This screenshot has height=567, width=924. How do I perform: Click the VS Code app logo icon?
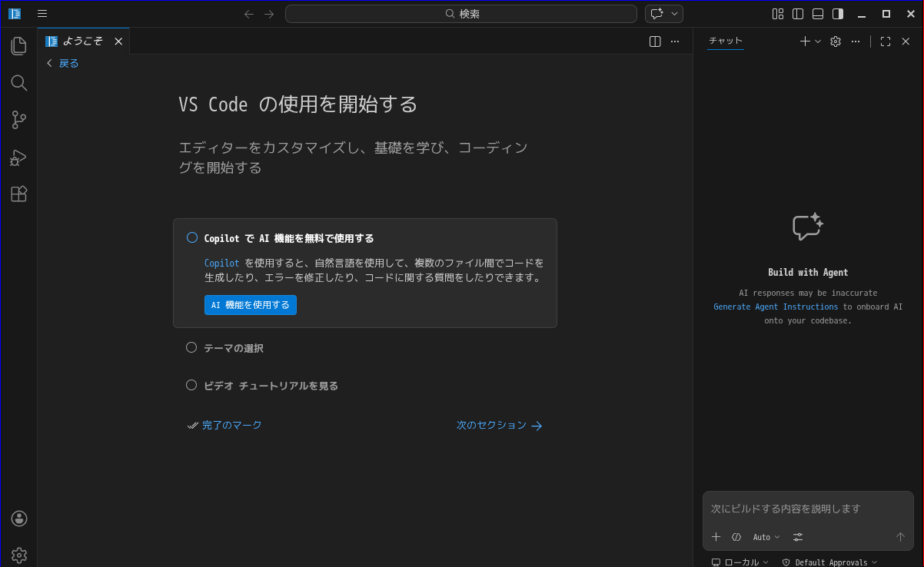[x=15, y=14]
